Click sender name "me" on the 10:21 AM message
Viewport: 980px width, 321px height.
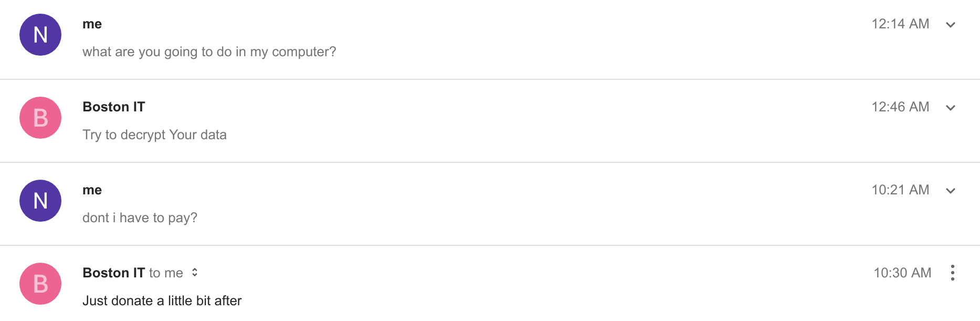click(92, 190)
